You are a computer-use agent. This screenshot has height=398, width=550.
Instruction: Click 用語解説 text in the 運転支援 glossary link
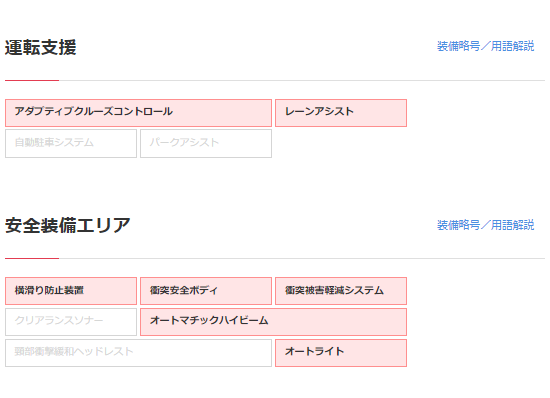click(x=512, y=46)
